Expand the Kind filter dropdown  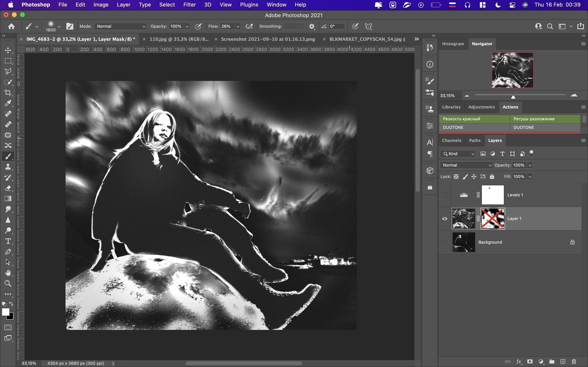click(x=458, y=154)
